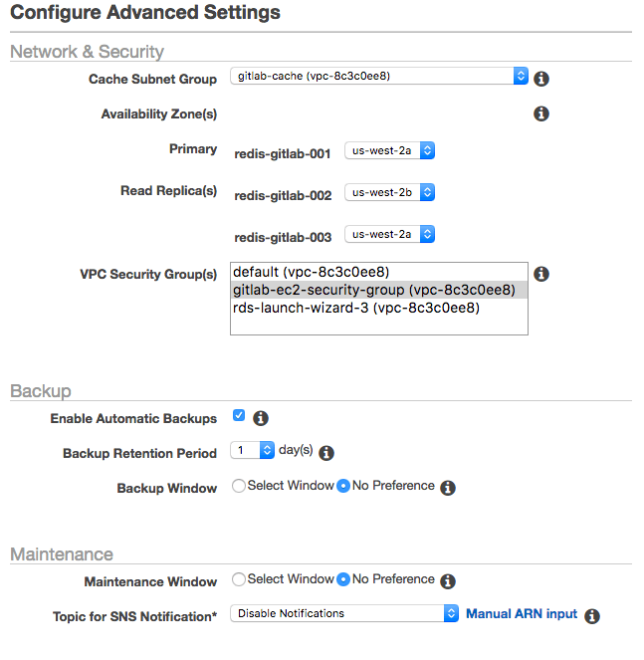Click info icon for Availability Zone(s)
644x660 pixels.
tap(541, 114)
